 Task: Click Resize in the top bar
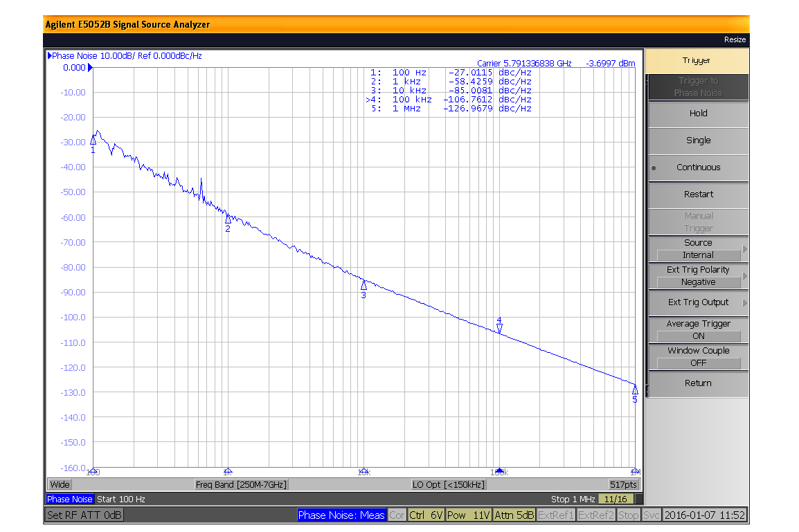[x=735, y=39]
